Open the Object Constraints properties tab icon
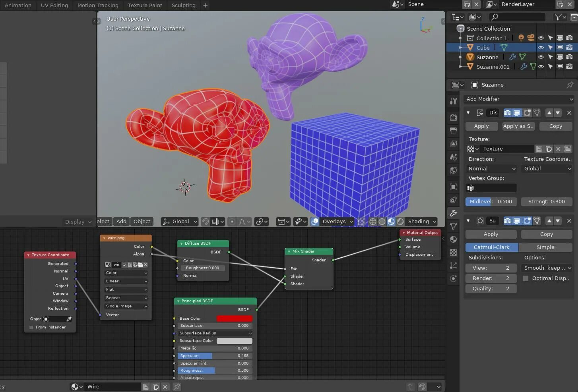Screen dimensions: 578x392 [453, 200]
